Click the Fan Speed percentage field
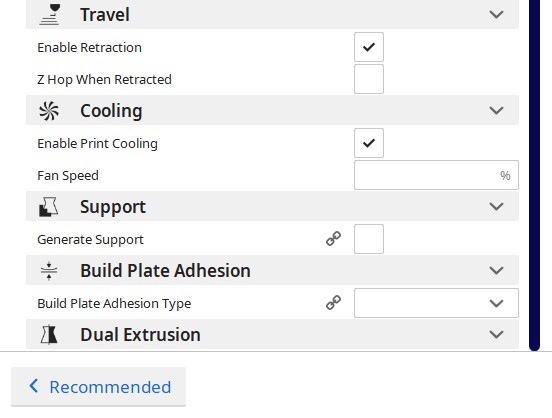The height and width of the screenshot is (418, 552). [x=436, y=175]
